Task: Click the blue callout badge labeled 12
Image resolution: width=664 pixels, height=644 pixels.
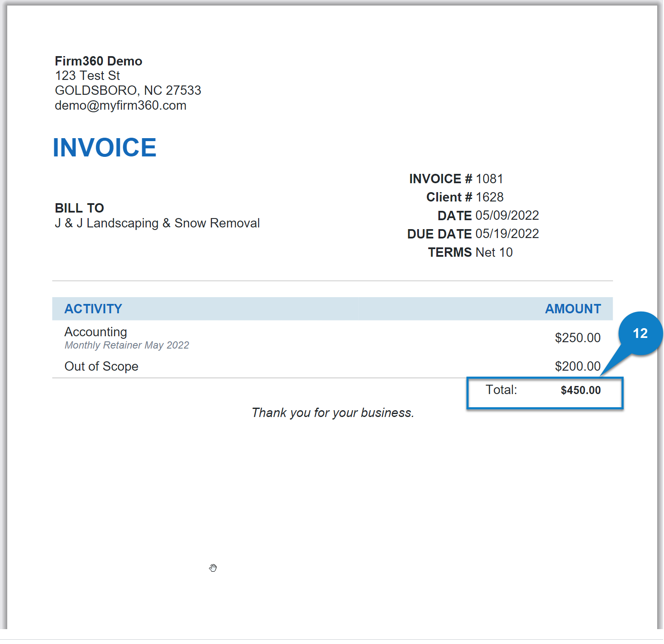Action: (640, 333)
